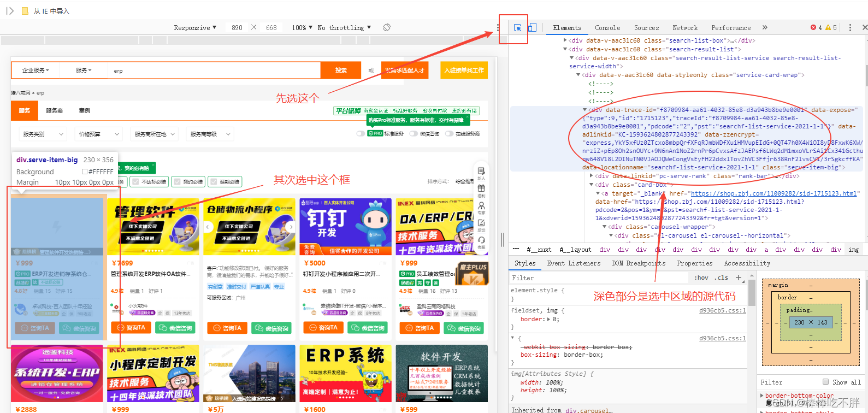Select the 案例 tab on the page
The width and height of the screenshot is (868, 413).
84,110
